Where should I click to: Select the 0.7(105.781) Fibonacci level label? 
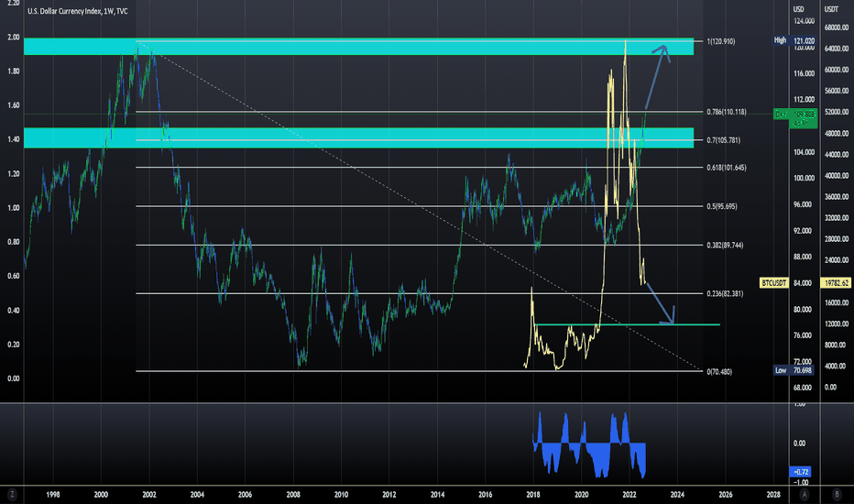[723, 140]
